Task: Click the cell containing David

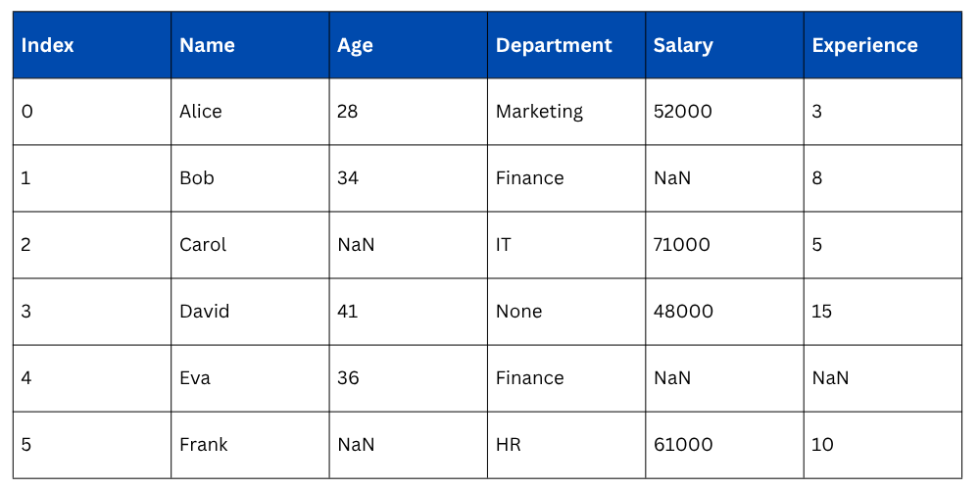Action: point(204,312)
